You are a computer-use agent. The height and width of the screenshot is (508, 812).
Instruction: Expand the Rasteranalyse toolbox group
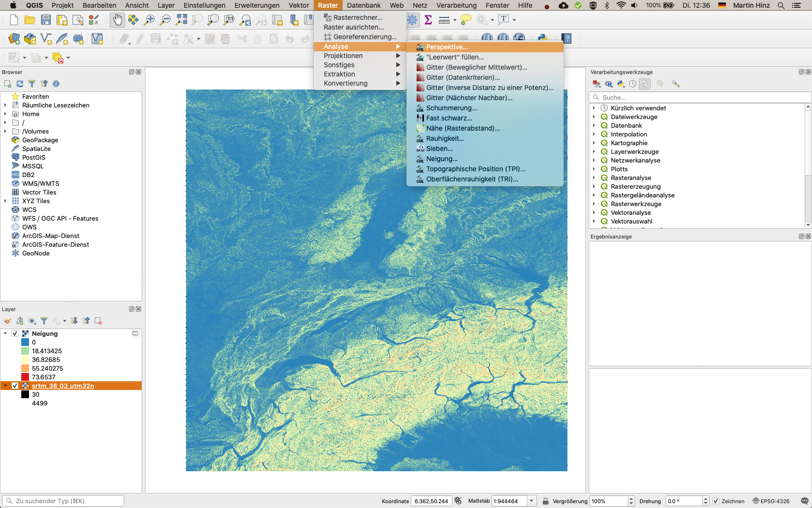[x=594, y=178]
